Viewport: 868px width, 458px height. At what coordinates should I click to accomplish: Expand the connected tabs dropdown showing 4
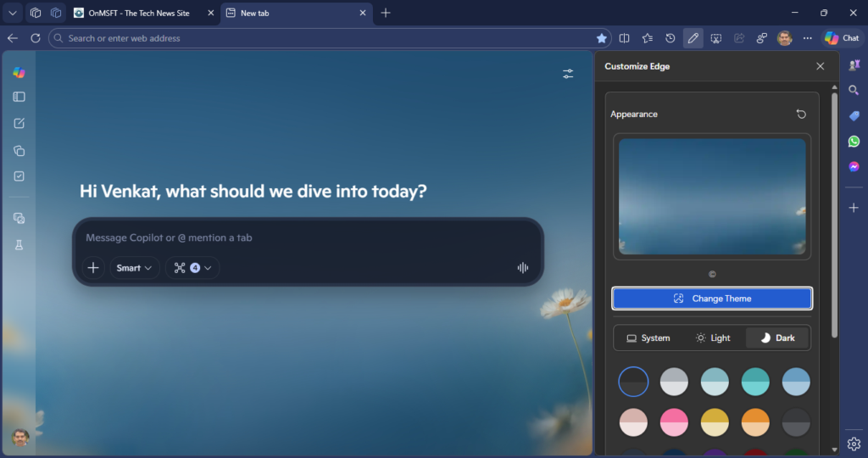pos(192,268)
